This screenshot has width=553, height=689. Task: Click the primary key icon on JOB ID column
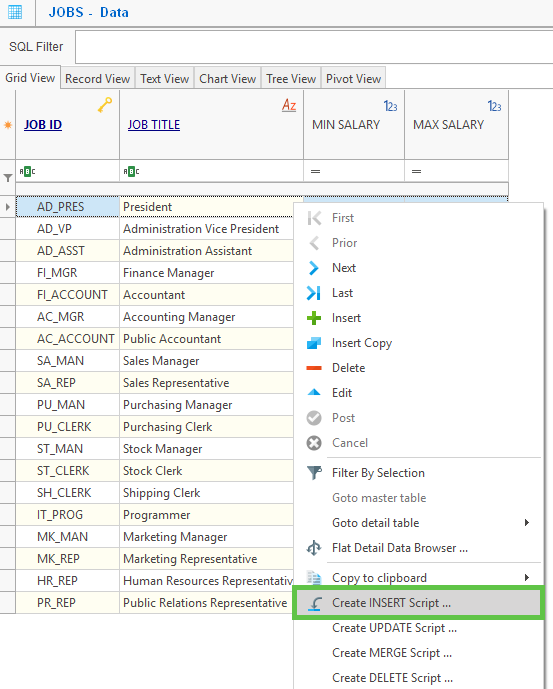click(x=105, y=105)
